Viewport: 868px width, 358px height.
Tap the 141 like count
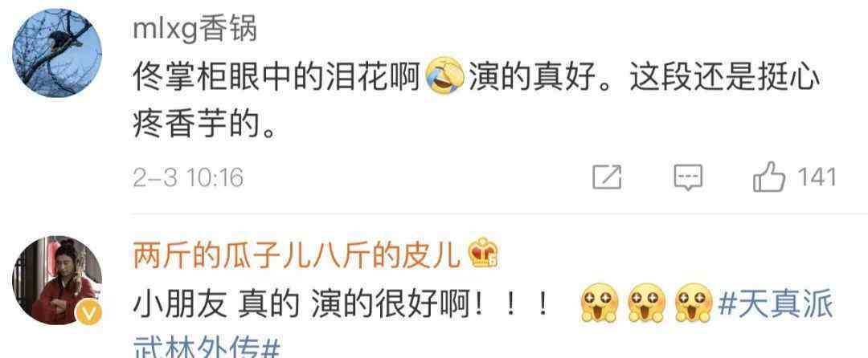pos(816,178)
